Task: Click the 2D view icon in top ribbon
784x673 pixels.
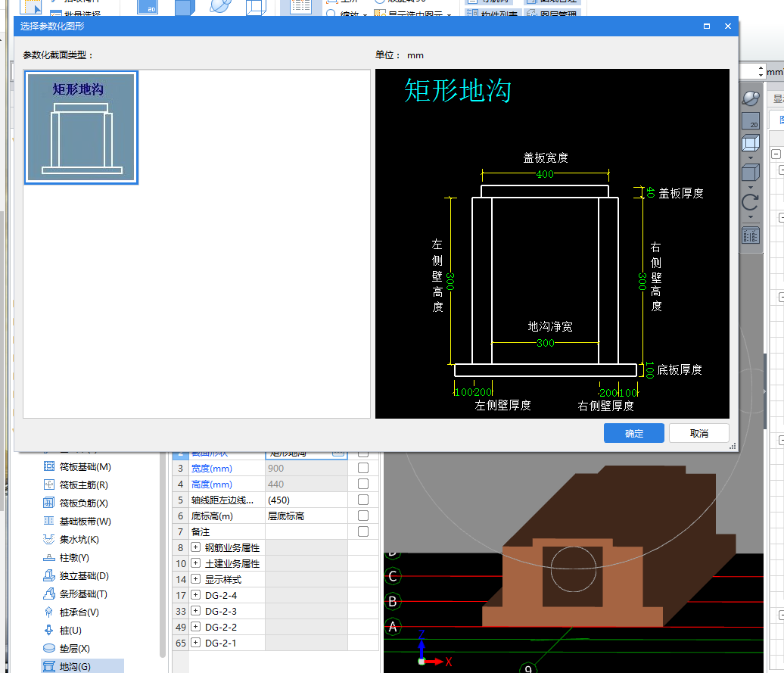Action: pos(147,7)
